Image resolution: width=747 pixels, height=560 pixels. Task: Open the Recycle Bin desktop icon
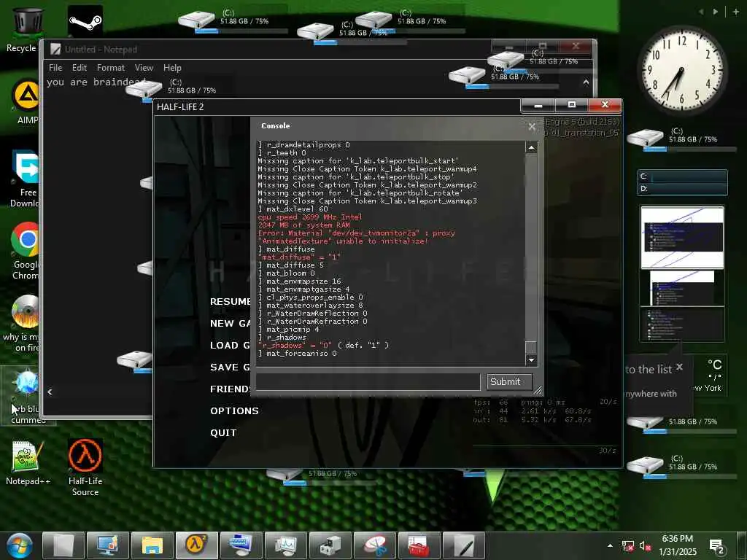tap(27, 29)
